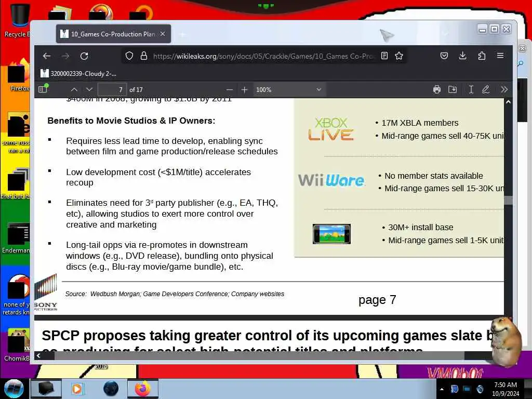
Task: Expand more PDF tools chevron
Action: [504, 89]
